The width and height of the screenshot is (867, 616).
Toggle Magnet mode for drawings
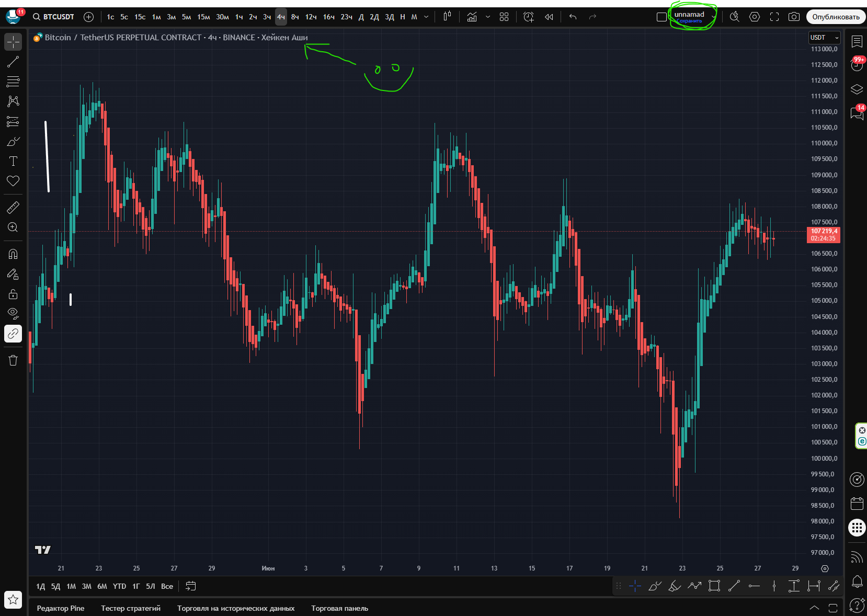13,254
